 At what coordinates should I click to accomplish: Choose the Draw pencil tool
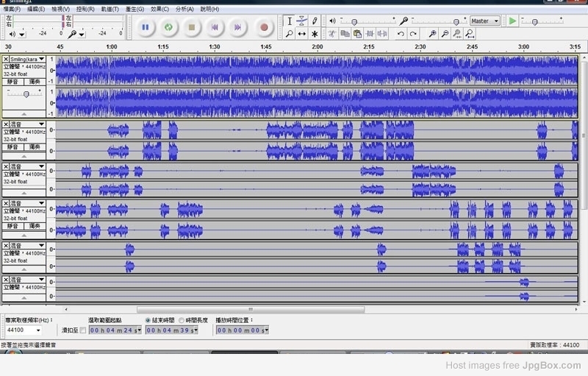(x=315, y=21)
